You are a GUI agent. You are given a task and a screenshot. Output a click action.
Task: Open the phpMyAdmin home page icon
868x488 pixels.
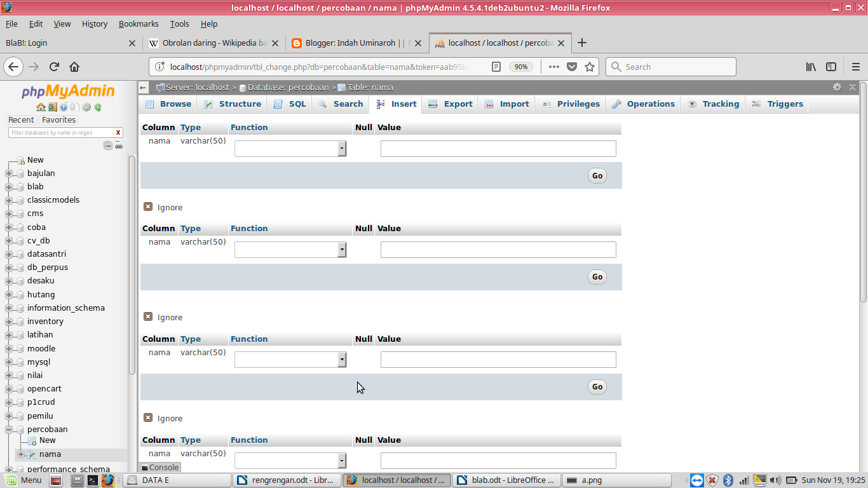pos(41,107)
